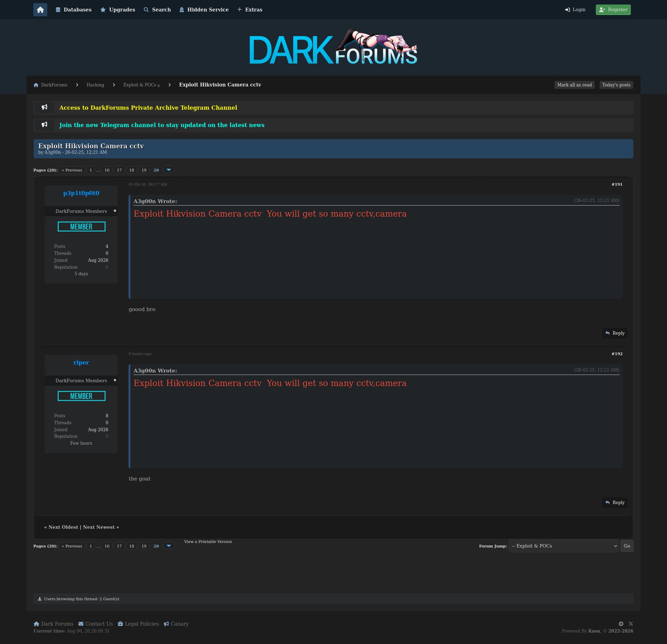
Task: Click the "8 hours ago" timestamp on riper's post
Action: [140, 354]
